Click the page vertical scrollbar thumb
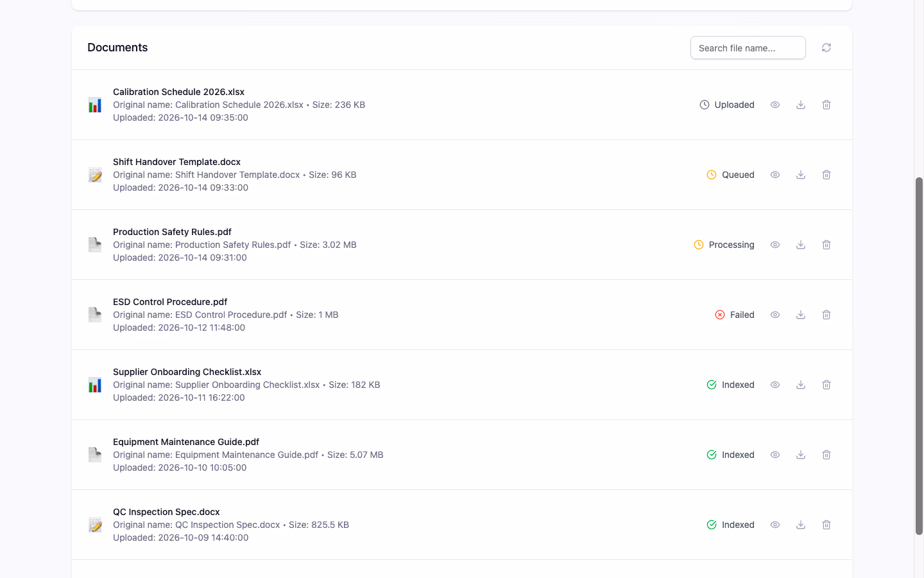 (919, 356)
